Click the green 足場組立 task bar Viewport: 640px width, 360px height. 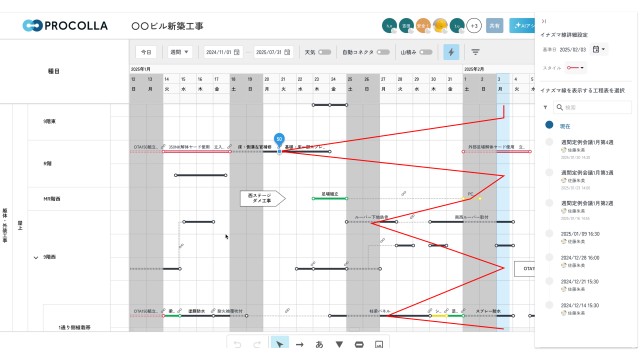click(x=330, y=199)
